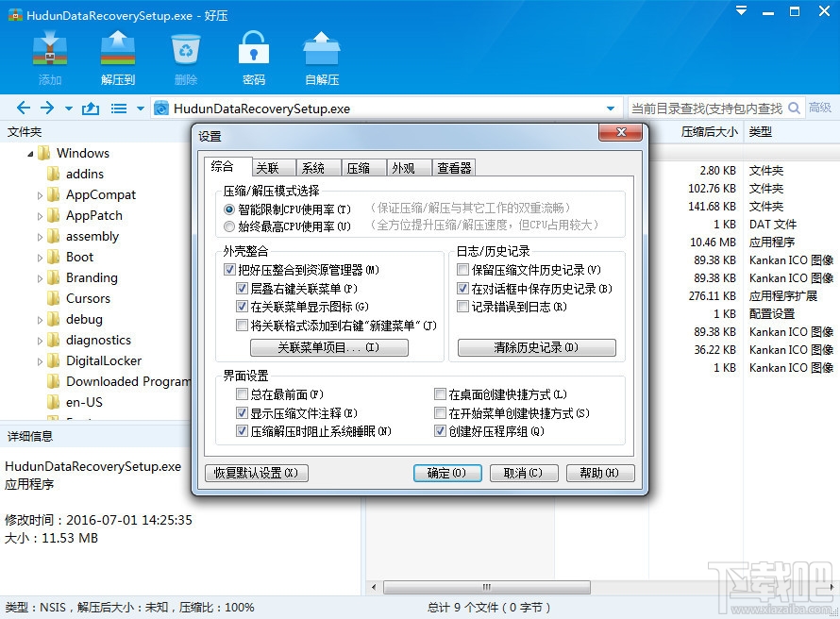
Task: Click the 关联菜单项目 button
Action: pos(329,347)
